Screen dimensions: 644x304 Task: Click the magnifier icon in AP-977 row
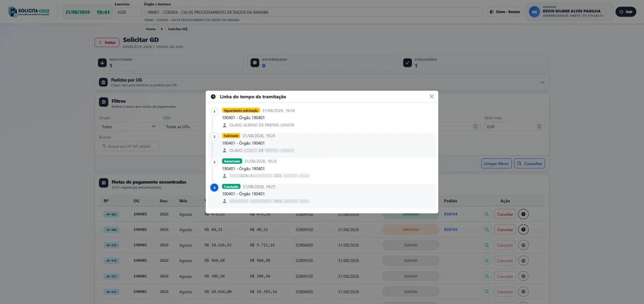[487, 276]
